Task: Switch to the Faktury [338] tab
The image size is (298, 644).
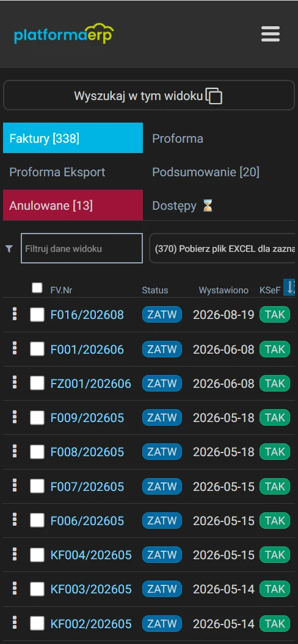Action: (73, 138)
